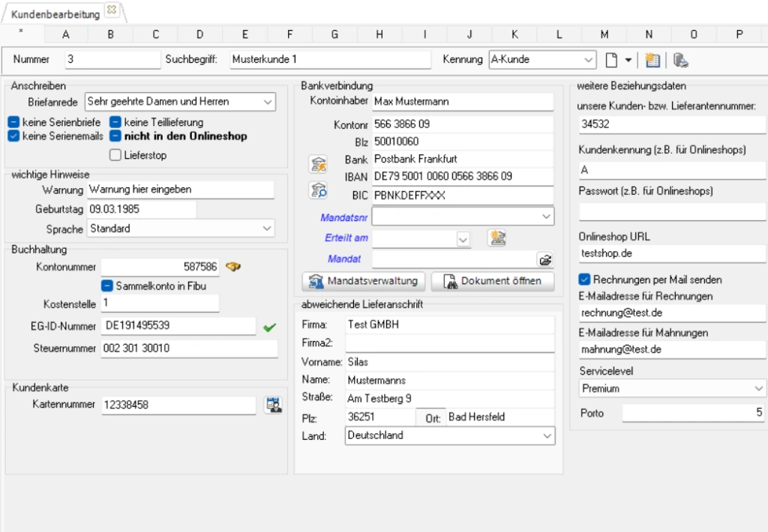Click the Straße field Am Testberg 9

click(x=450, y=399)
